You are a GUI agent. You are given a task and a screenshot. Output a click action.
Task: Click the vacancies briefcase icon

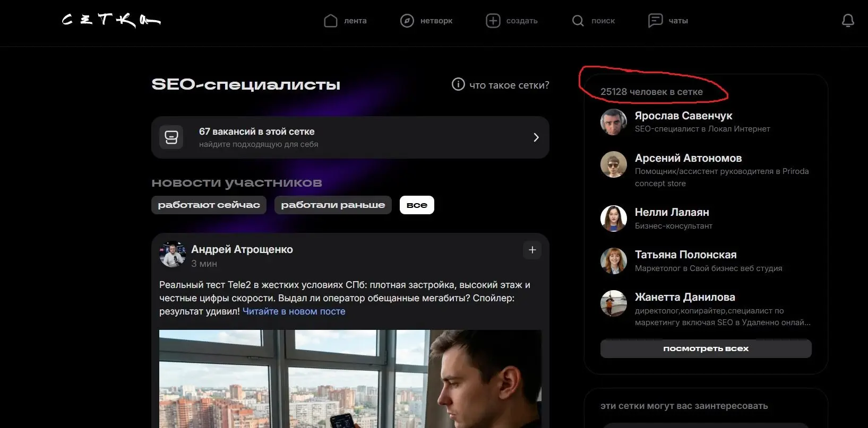(x=171, y=137)
